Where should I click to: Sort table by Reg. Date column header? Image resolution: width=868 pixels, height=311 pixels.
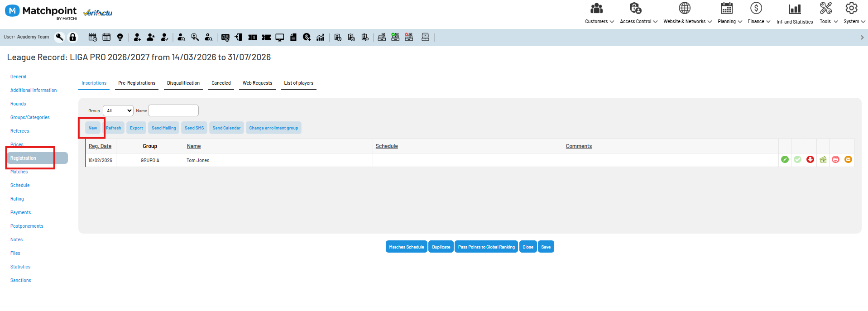pos(100,146)
